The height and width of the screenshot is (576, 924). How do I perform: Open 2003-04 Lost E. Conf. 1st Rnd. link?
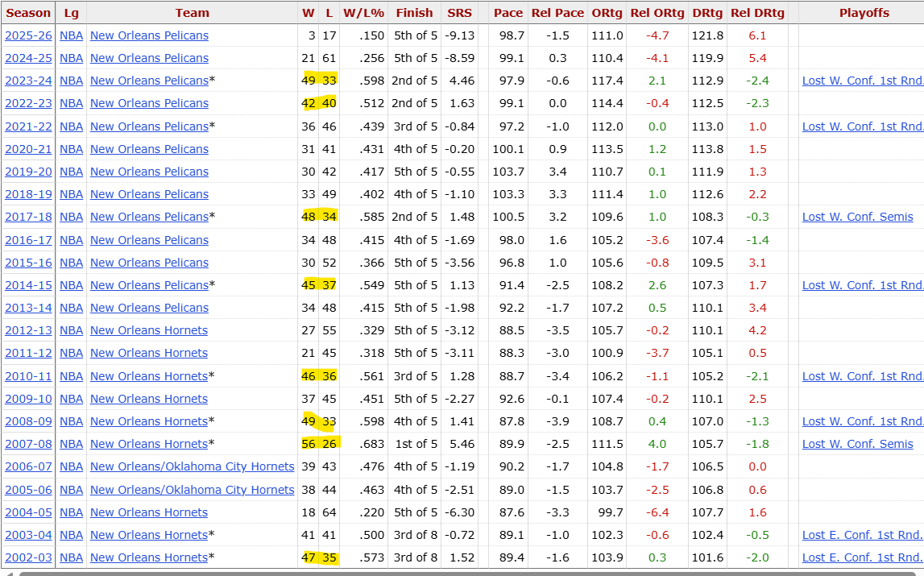862,535
